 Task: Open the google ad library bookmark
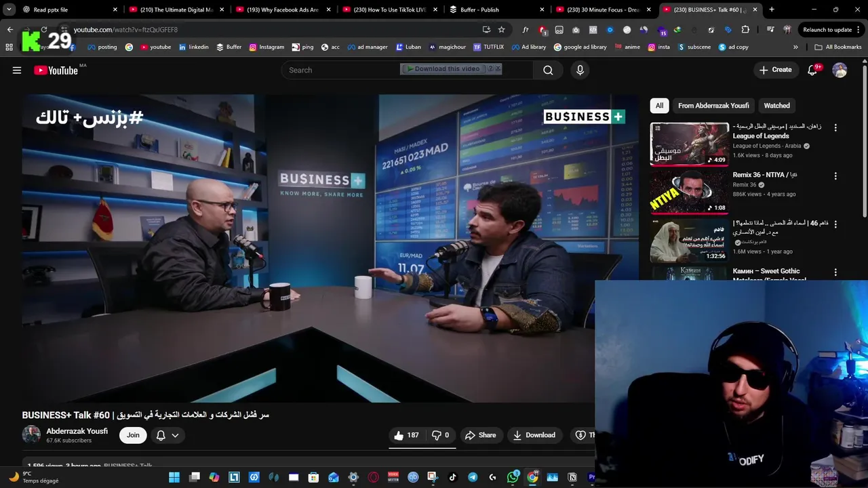pos(580,47)
